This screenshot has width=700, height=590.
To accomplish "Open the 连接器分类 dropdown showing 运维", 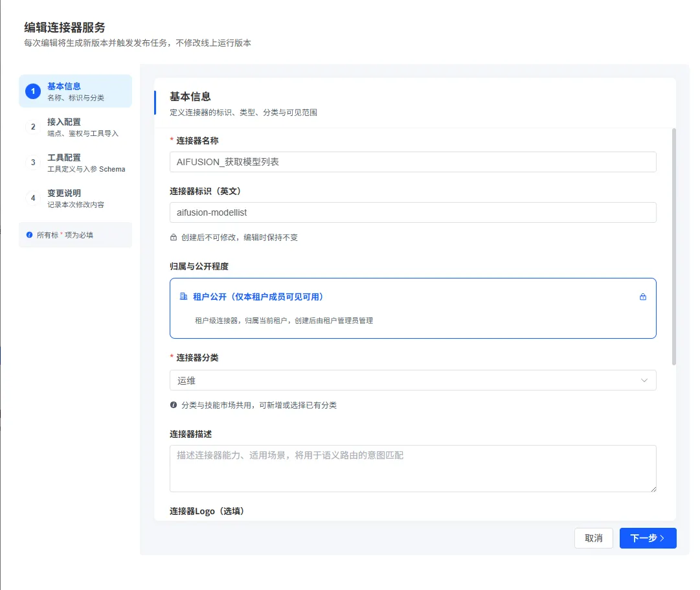I will click(x=413, y=381).
